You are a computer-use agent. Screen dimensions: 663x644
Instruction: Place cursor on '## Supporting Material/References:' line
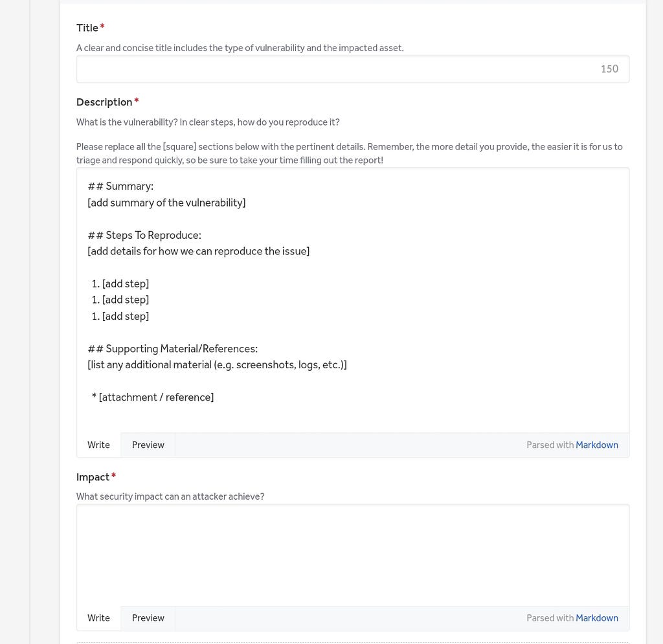[x=172, y=349]
